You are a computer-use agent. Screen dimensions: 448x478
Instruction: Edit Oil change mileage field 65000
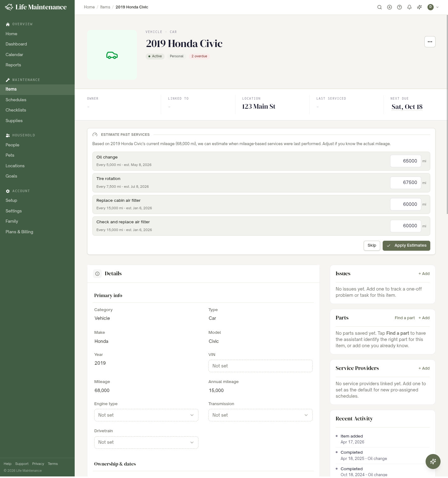pyautogui.click(x=406, y=161)
